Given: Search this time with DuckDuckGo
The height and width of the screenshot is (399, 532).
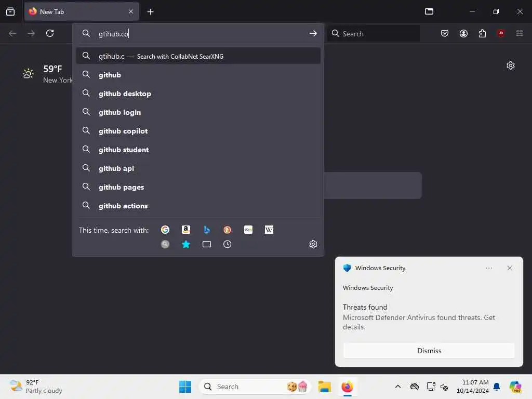Looking at the screenshot, I should coord(228,230).
